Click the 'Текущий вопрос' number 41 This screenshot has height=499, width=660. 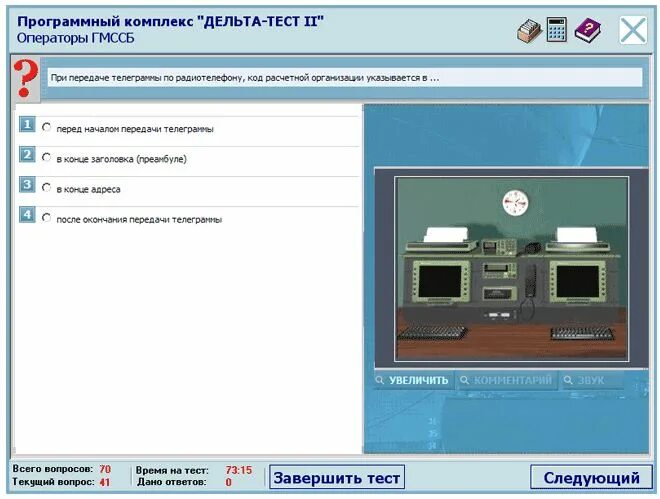(x=105, y=482)
